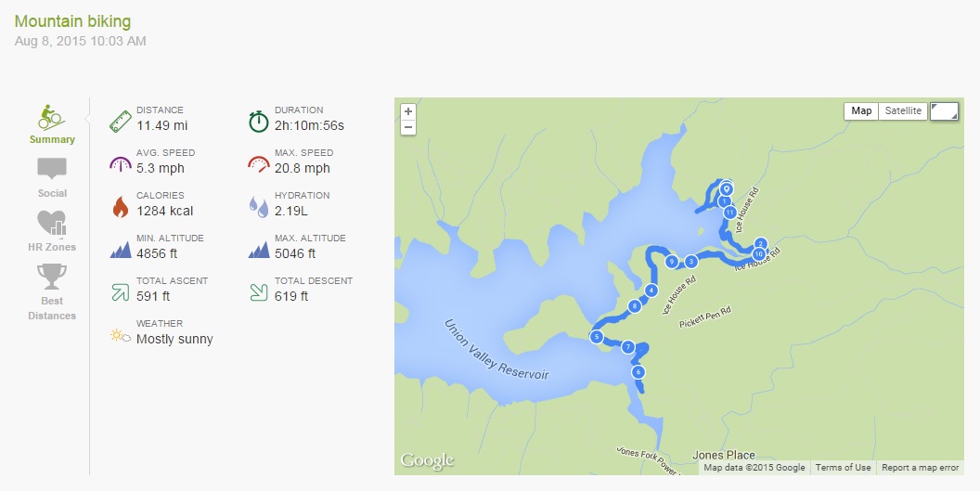Open the Social speech bubble tab
980x491 pixels.
52,170
